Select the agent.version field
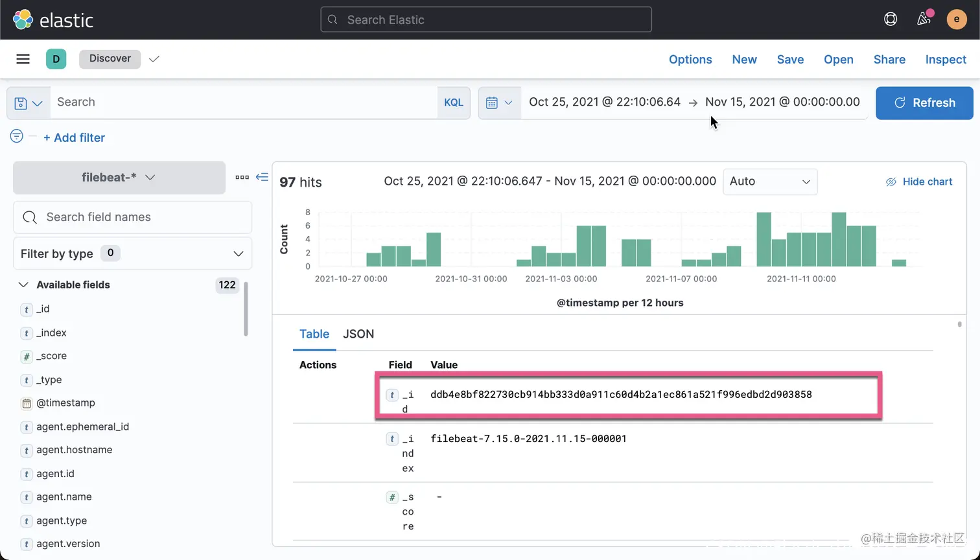980x560 pixels. point(68,544)
